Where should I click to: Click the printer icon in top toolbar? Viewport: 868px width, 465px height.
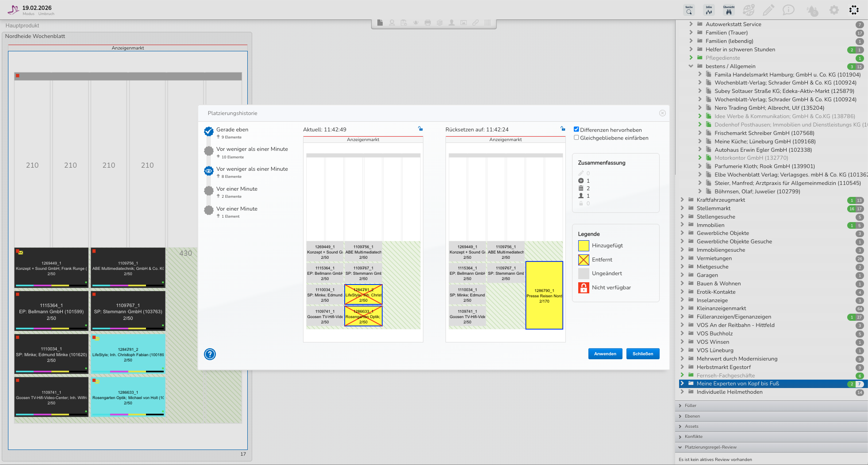coord(428,23)
